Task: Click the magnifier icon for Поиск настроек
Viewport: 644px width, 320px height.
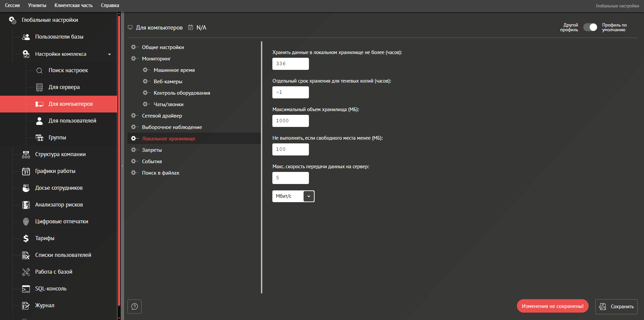Action: pyautogui.click(x=39, y=71)
